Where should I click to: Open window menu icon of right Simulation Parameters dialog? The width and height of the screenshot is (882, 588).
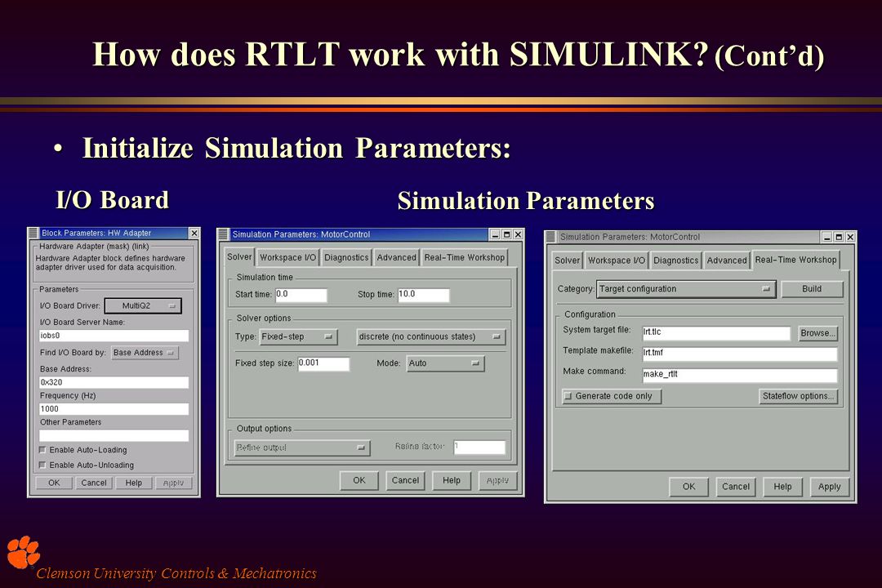pyautogui.click(x=550, y=237)
